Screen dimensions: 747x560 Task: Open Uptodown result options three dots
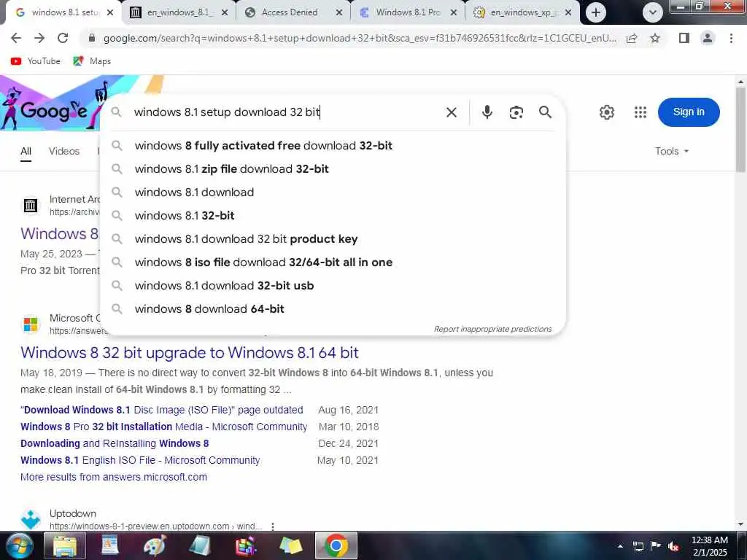coord(273,526)
